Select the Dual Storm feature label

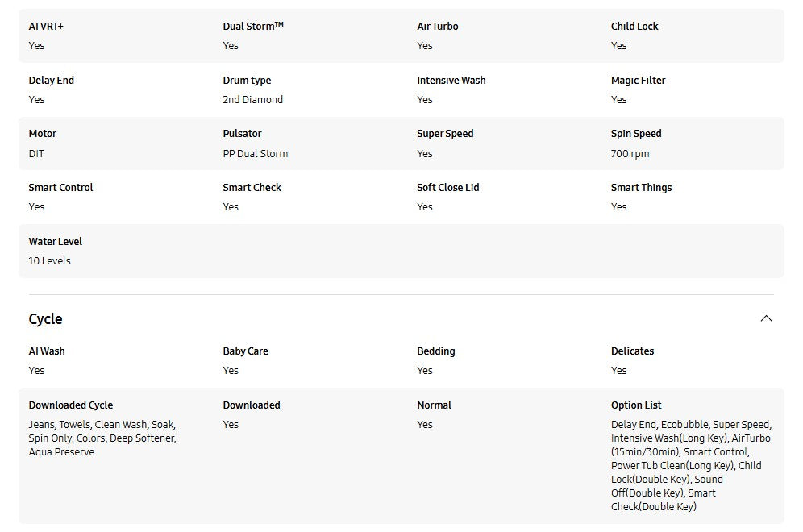point(253,26)
